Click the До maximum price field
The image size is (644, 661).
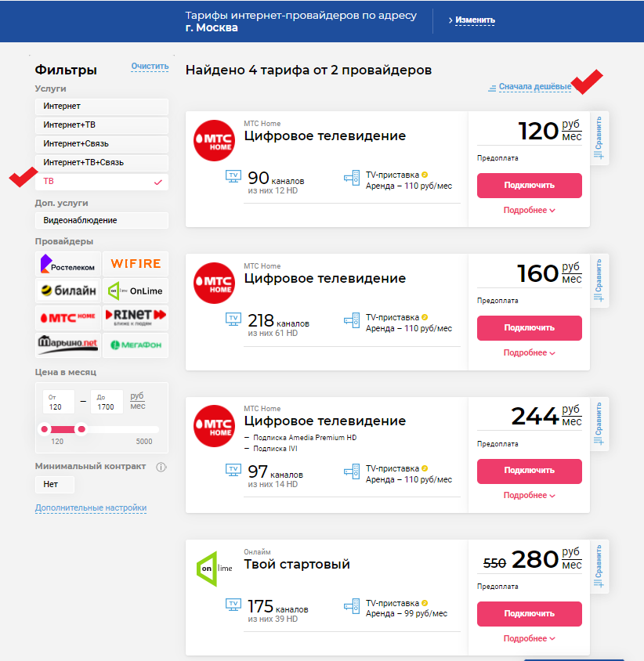click(107, 402)
